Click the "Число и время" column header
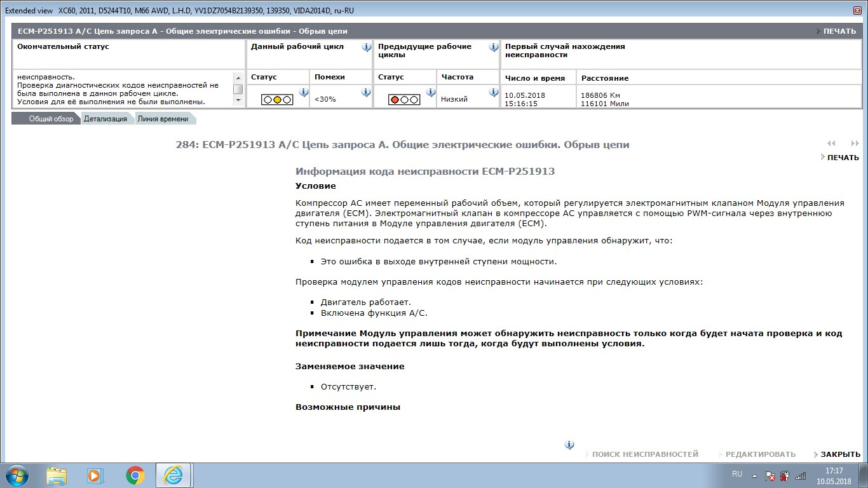This screenshot has height=488, width=868. (x=535, y=78)
